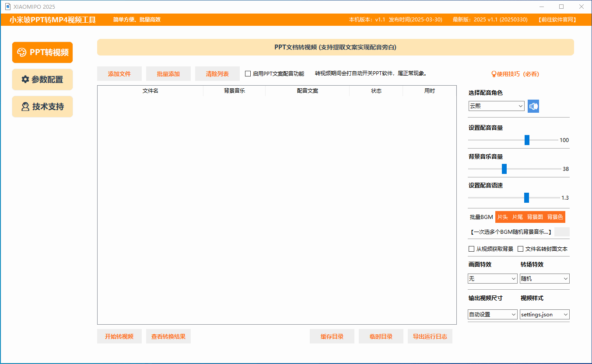Viewport: 592px width, 364px height.
Task: Click the 状态 column header
Action: pos(376,91)
